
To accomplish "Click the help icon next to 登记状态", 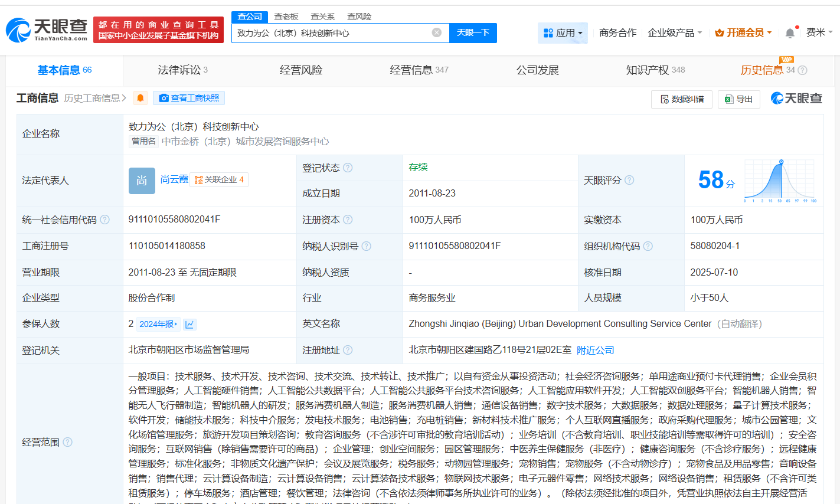I will click(x=348, y=168).
